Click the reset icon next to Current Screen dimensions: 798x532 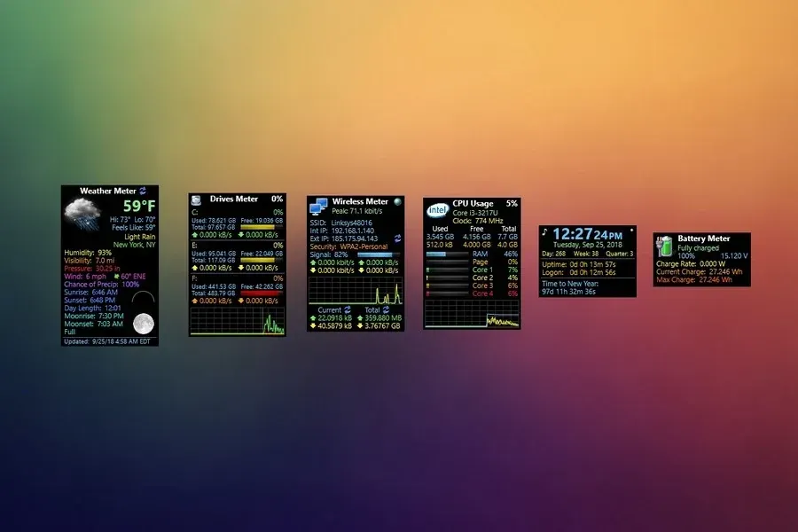point(347,309)
